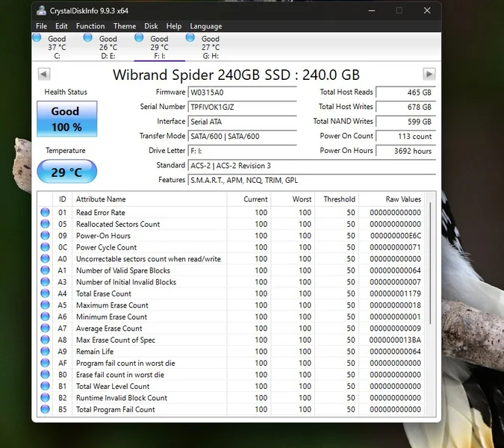Click the disk title Wibrand Spider 240GB SSD
This screenshot has height=448, width=504.
pos(236,75)
